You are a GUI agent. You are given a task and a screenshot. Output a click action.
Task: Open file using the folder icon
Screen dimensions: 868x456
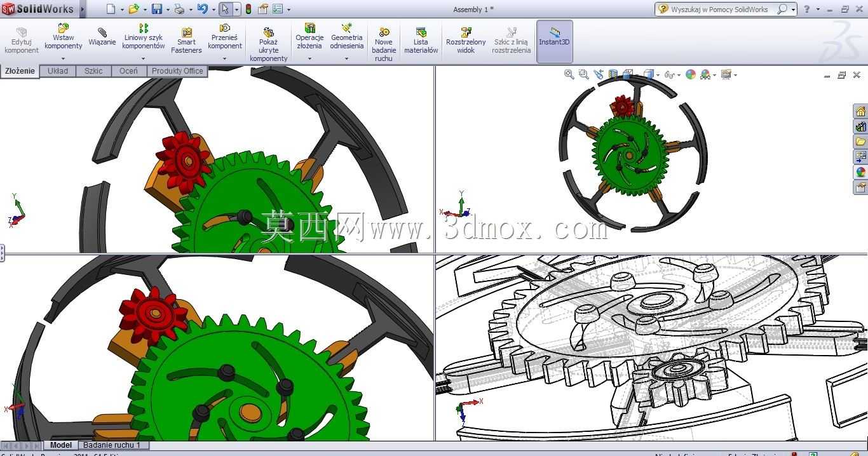133,9
